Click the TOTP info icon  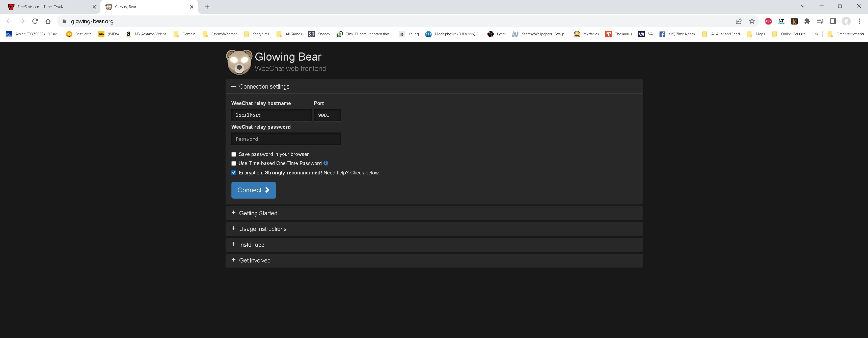point(325,163)
